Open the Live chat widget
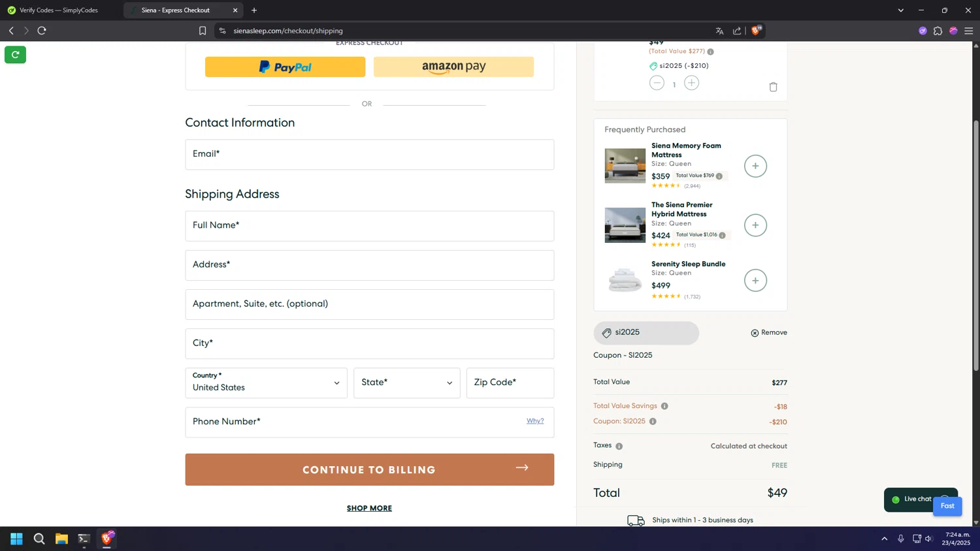The width and height of the screenshot is (980, 551). click(x=912, y=499)
